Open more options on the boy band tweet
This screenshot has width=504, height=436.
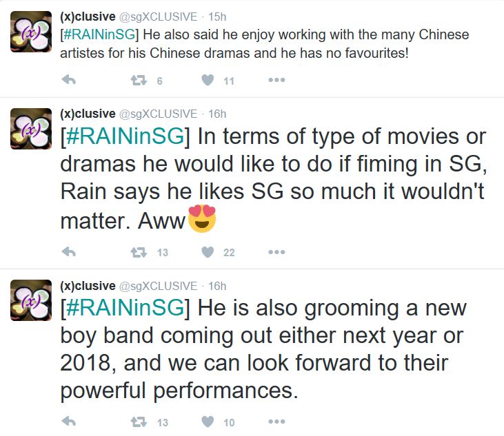(276, 422)
